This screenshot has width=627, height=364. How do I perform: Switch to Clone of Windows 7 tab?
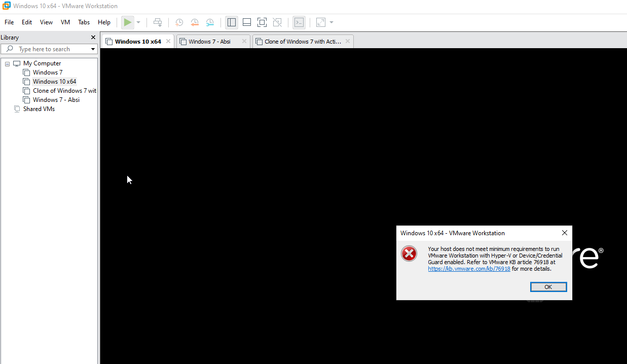tap(303, 42)
